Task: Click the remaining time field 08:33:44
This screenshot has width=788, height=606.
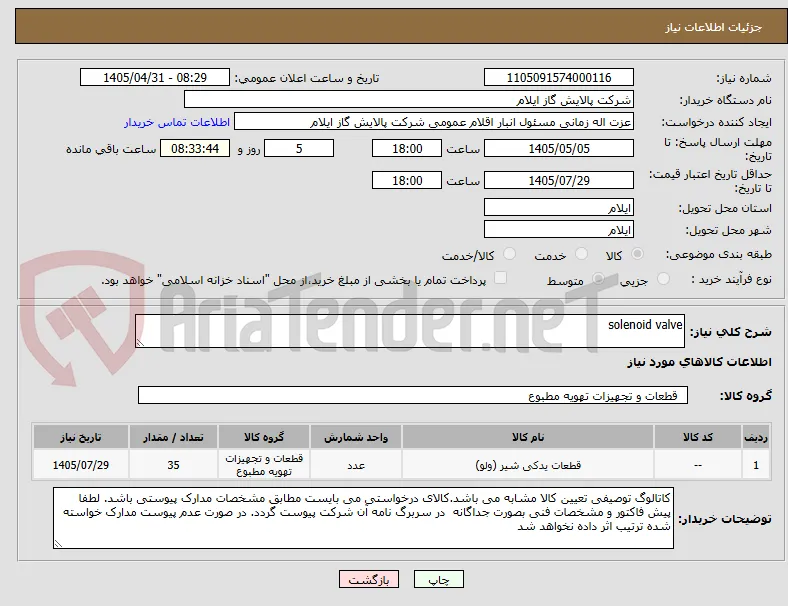Action: pyautogui.click(x=195, y=148)
